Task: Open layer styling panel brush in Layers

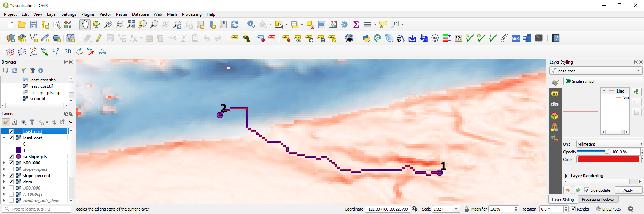Action: pyautogui.click(x=6, y=122)
